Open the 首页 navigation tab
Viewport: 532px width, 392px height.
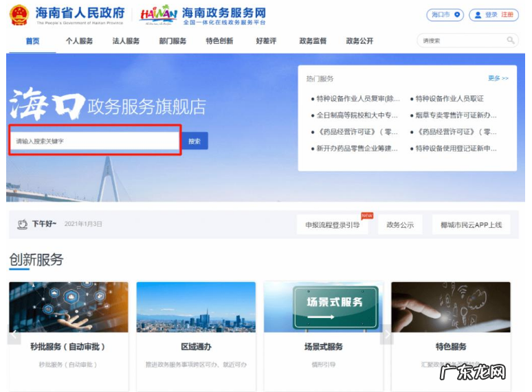coord(32,41)
